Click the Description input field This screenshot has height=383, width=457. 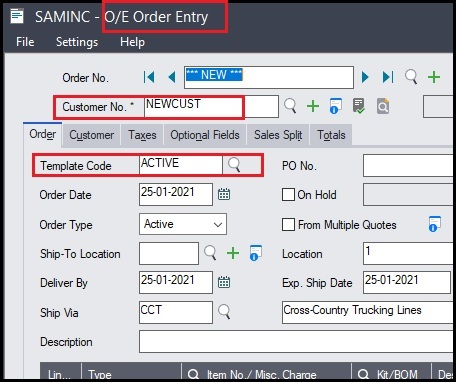click(x=296, y=342)
